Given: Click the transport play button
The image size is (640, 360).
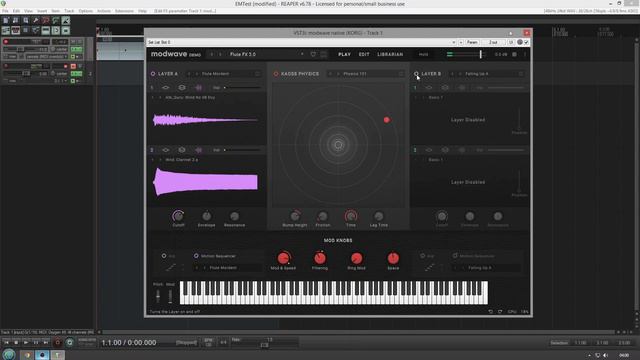Looking at the screenshot, I should [26, 342].
